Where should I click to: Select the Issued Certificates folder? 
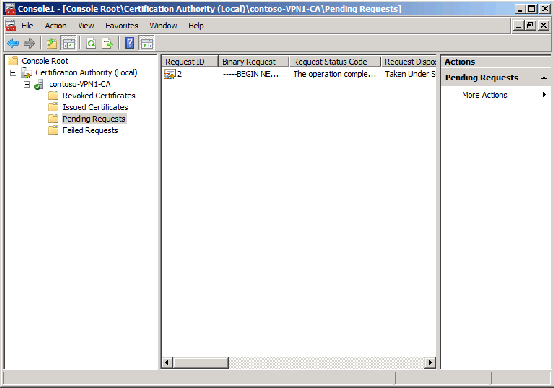tap(95, 107)
